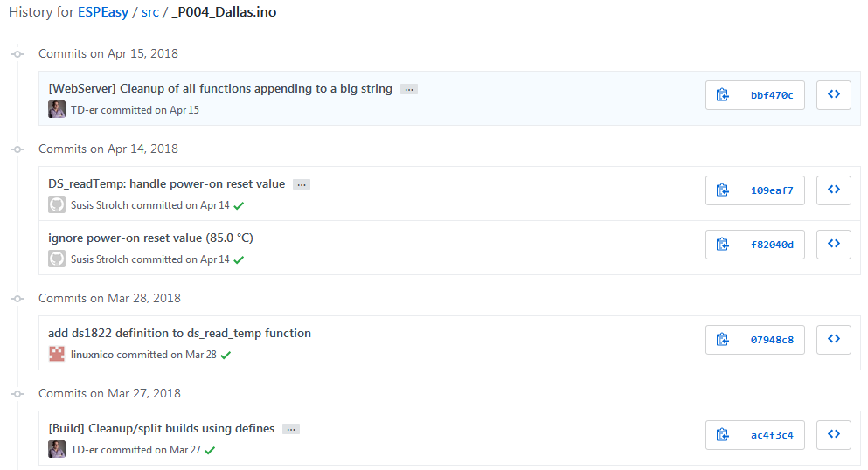Viewport: 868px width, 470px height.
Task: Browse repository at commit 07948c8
Action: click(x=834, y=340)
